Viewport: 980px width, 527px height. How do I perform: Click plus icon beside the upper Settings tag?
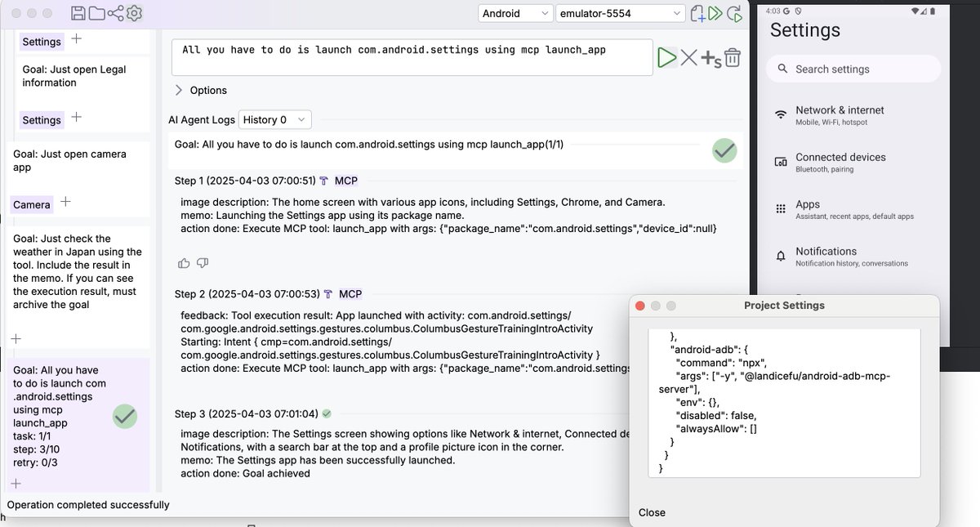point(76,38)
